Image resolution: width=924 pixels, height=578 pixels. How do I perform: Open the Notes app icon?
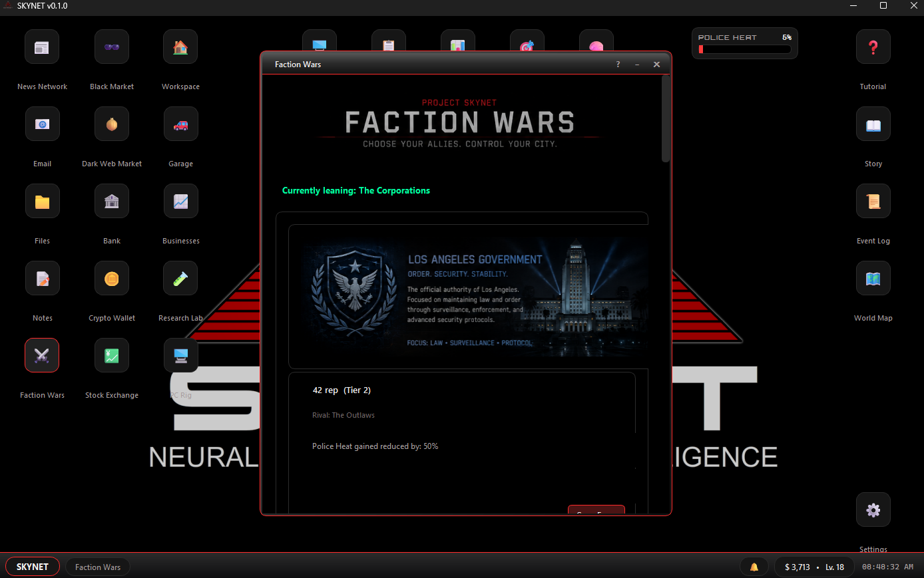tap(42, 279)
